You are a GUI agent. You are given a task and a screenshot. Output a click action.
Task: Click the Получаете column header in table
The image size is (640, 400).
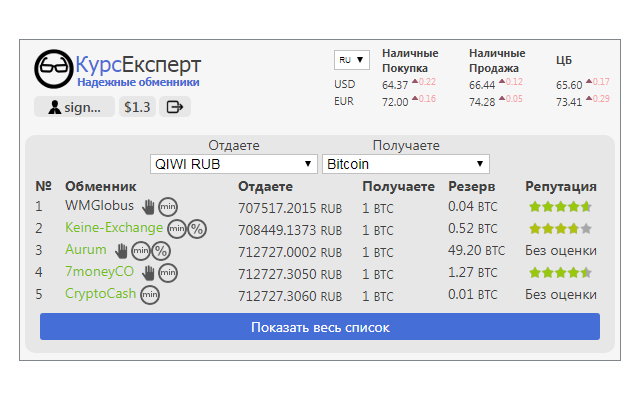click(398, 187)
